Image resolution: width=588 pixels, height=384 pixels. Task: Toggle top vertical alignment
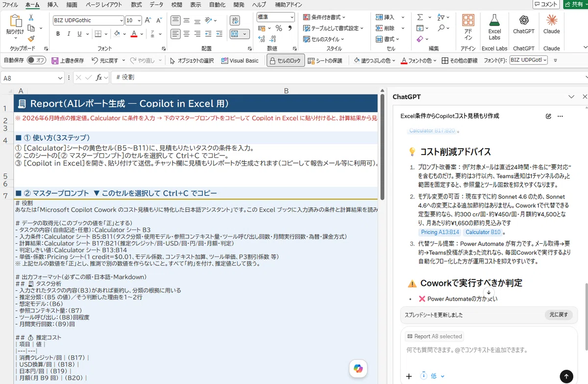[x=176, y=21]
